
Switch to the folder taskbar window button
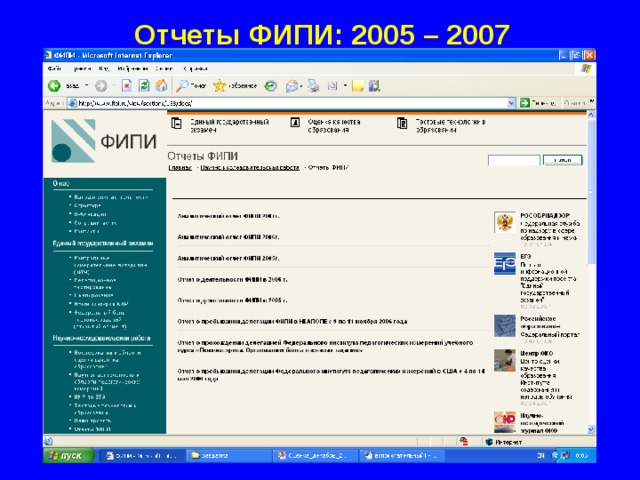[228, 456]
